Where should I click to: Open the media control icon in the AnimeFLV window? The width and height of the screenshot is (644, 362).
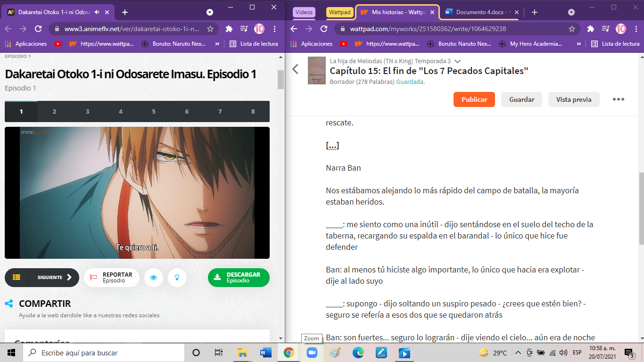244,29
